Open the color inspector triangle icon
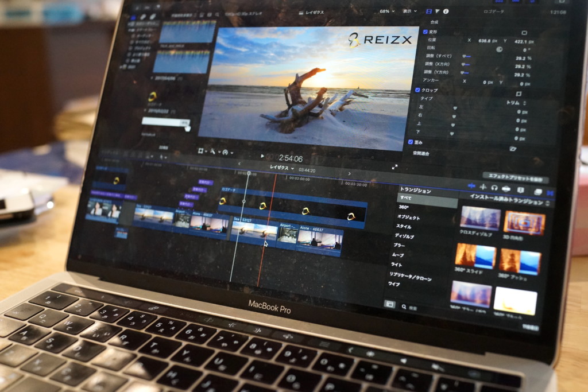This screenshot has width=588, height=392. (x=437, y=11)
